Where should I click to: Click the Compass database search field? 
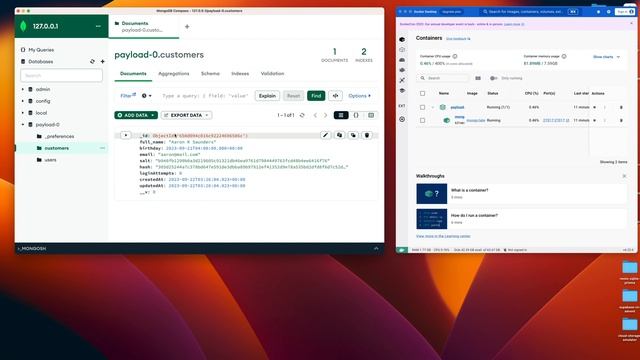[61, 76]
